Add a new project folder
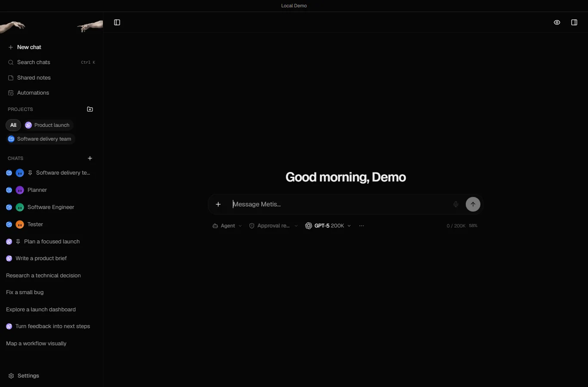The height and width of the screenshot is (387, 588). click(x=90, y=109)
